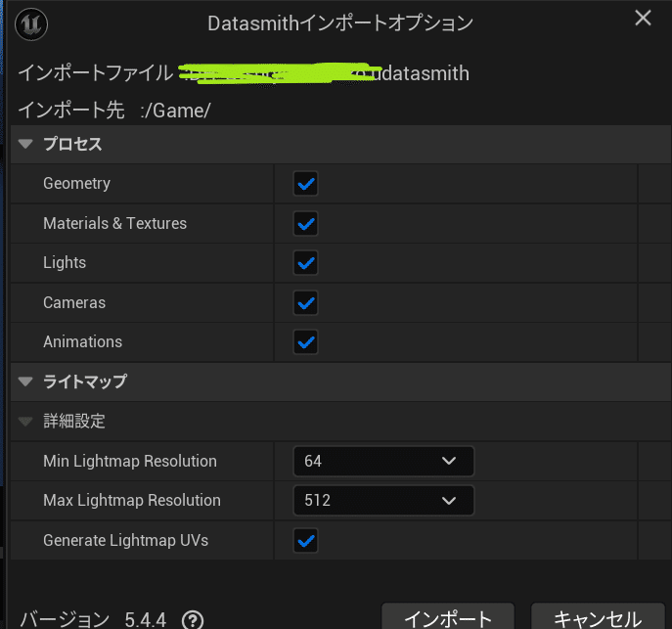Select the Cameras label
The image size is (672, 629).
[x=74, y=302]
